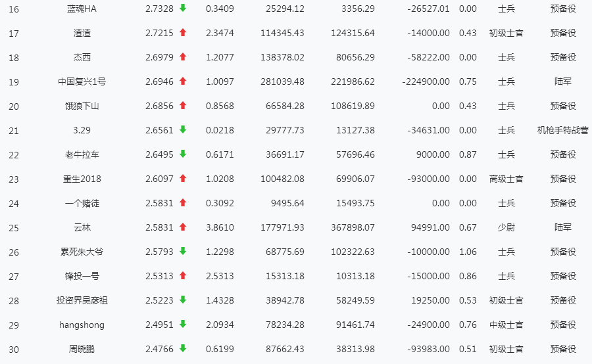Click the value 19250.00

tap(430, 300)
